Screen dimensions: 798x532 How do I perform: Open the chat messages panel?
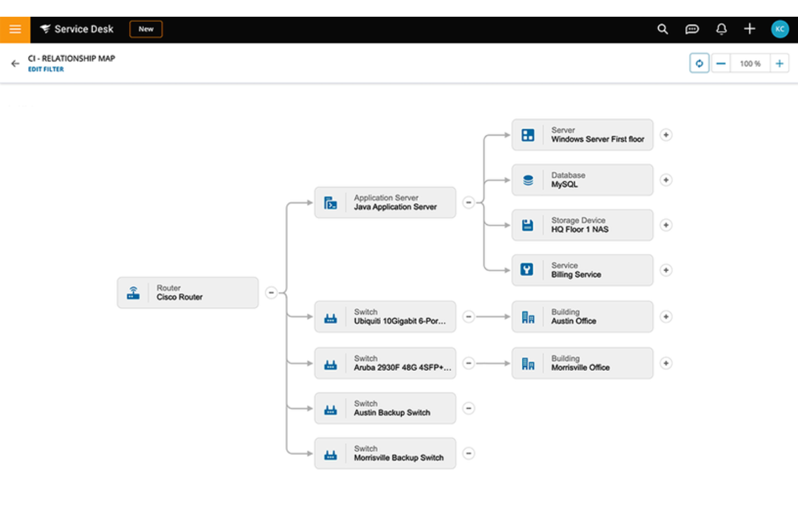pyautogui.click(x=691, y=30)
